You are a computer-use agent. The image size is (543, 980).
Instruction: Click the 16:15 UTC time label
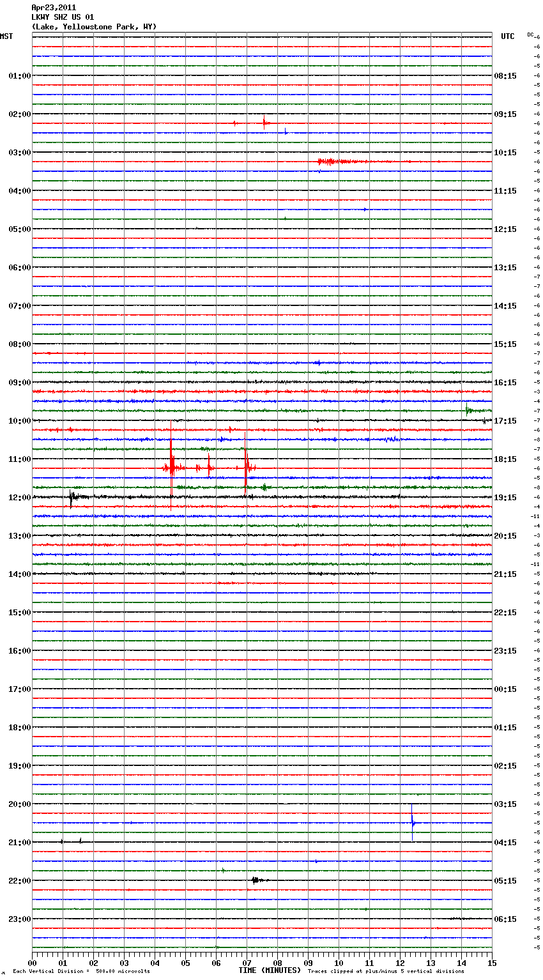tap(505, 382)
